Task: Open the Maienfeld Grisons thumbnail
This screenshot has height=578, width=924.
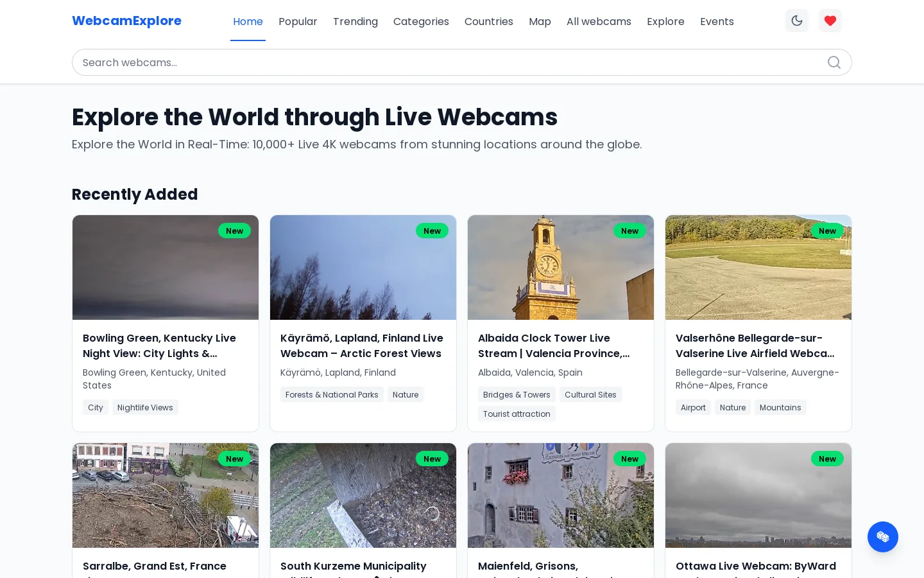Action: click(561, 495)
